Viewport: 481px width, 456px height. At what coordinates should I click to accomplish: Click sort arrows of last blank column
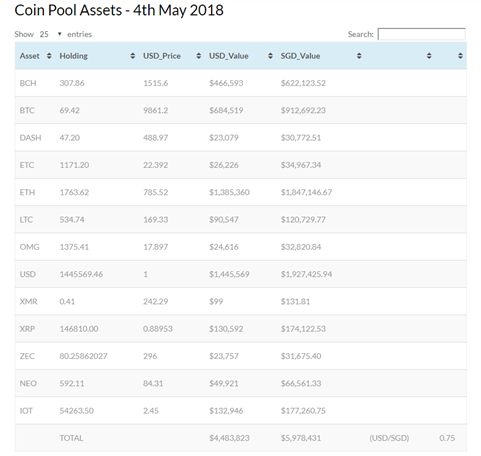click(460, 56)
